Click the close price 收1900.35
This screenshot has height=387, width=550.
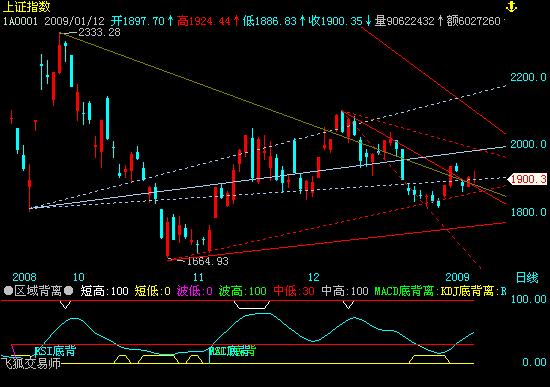[335, 21]
